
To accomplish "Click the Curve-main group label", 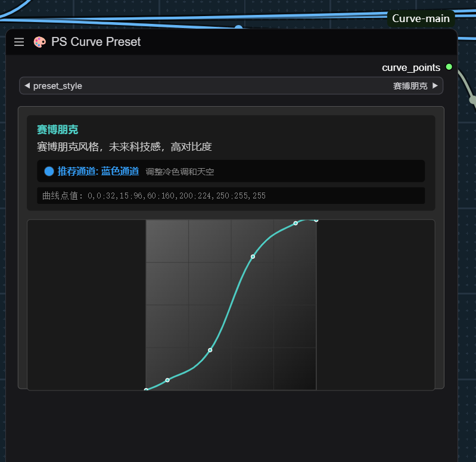I will [x=421, y=18].
